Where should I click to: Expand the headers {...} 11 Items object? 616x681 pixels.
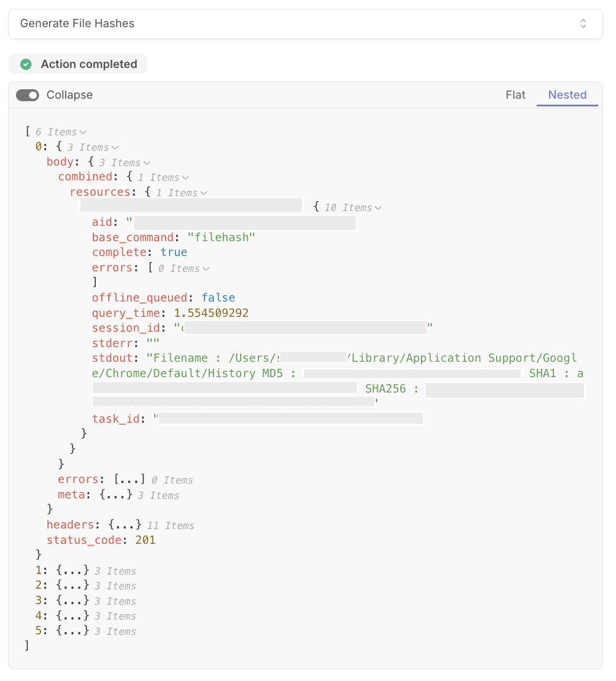[x=125, y=525]
